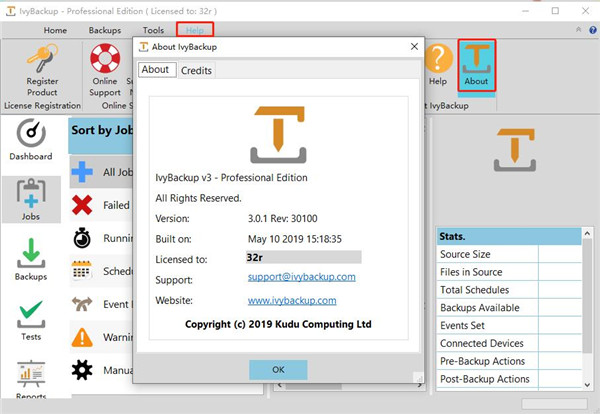Click IvyBackup logo in About dialog
Image resolution: width=600 pixels, height=414 pixels.
[279, 135]
